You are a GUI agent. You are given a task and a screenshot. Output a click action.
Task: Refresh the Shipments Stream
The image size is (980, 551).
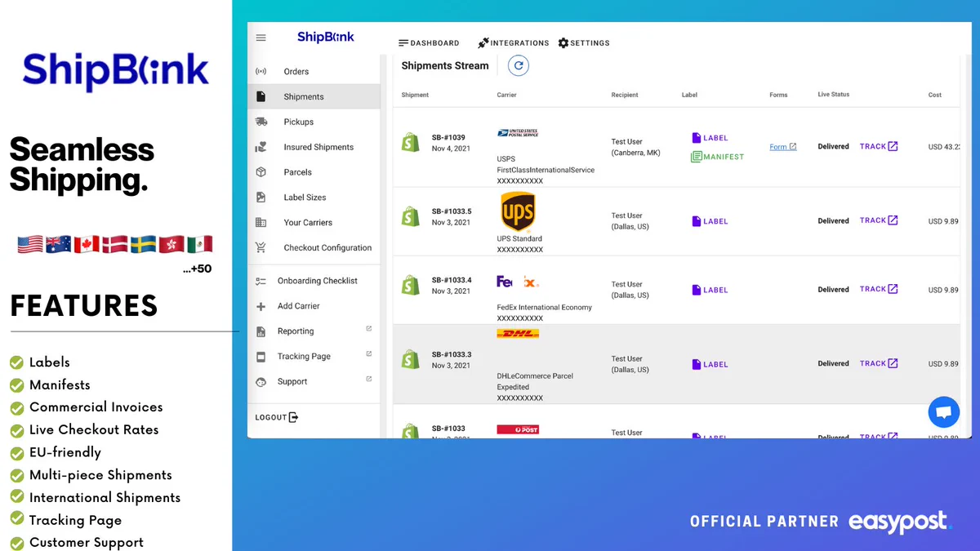518,65
